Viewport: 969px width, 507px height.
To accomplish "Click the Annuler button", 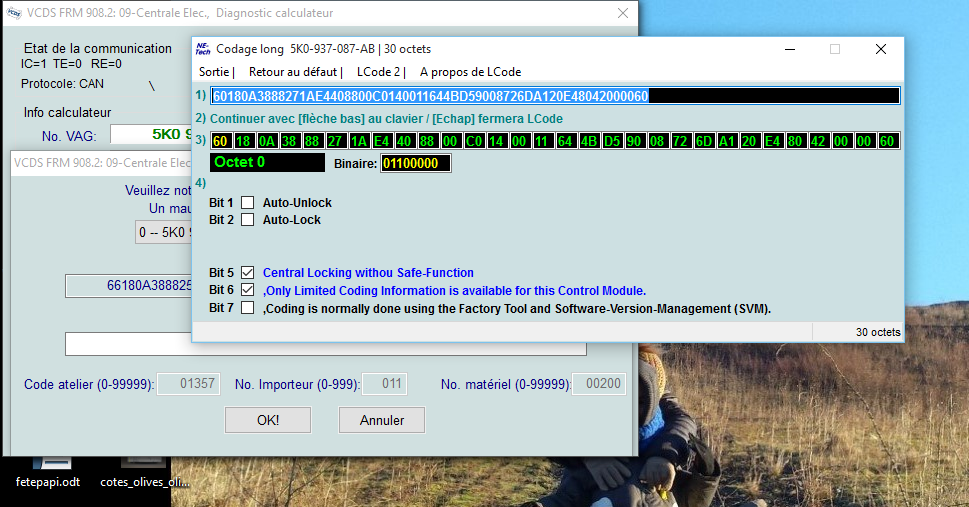I will pos(381,420).
